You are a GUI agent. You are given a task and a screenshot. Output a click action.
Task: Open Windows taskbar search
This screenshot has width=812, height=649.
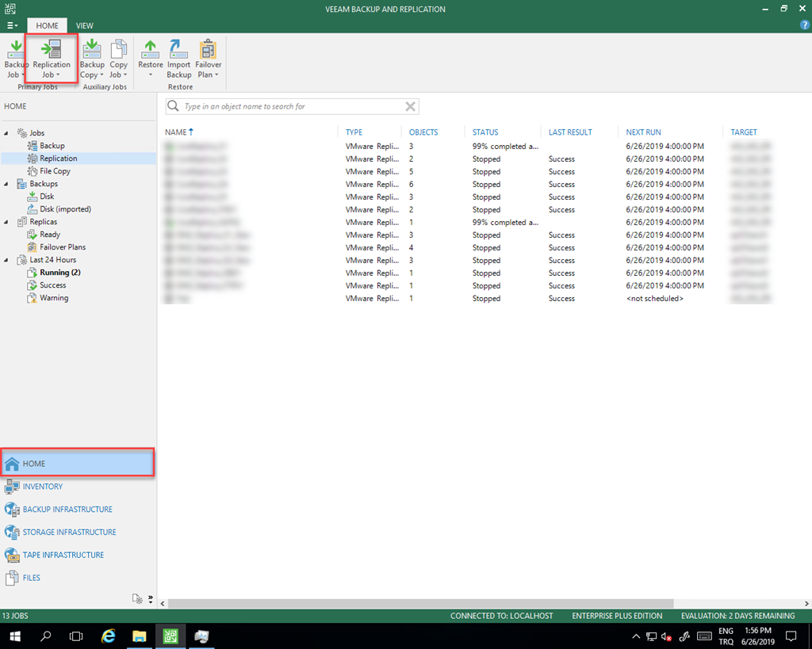point(45,636)
